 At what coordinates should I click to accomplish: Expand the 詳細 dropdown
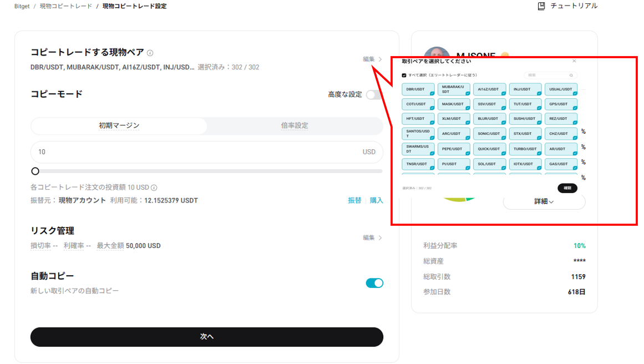[x=544, y=201]
